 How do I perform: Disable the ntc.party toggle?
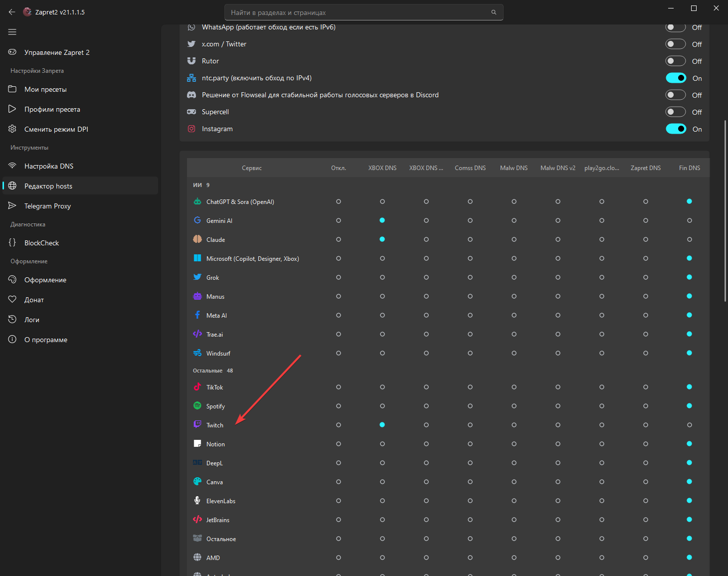coord(676,78)
